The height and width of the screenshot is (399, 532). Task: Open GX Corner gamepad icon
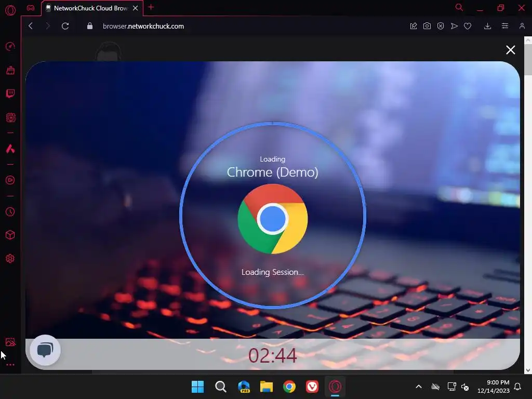pos(31,8)
